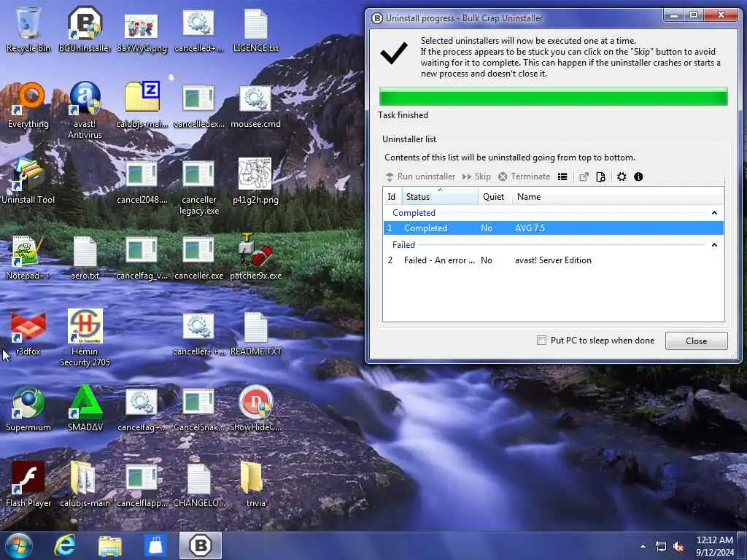The image size is (747, 560).
Task: Select the CancelSnak... file icon
Action: coord(198,411)
